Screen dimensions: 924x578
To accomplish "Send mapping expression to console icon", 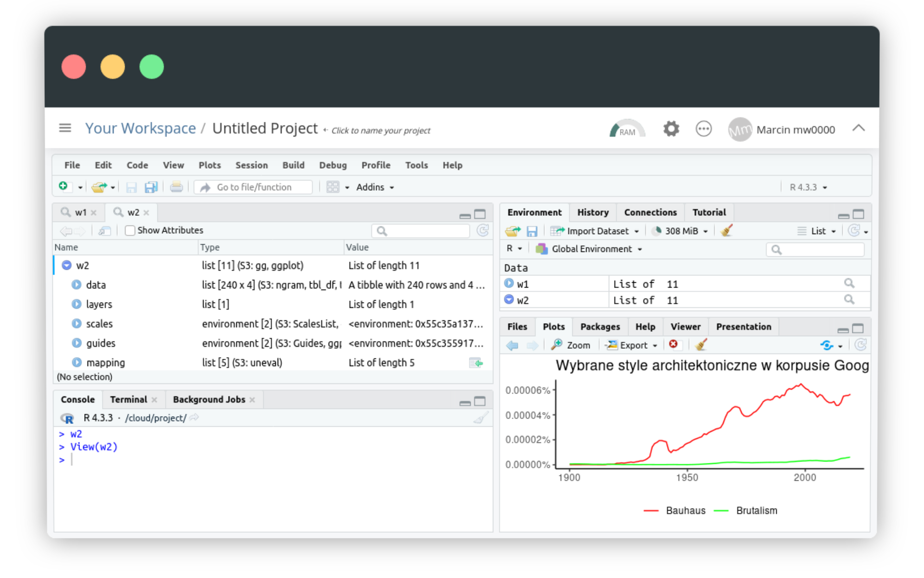I will (476, 363).
